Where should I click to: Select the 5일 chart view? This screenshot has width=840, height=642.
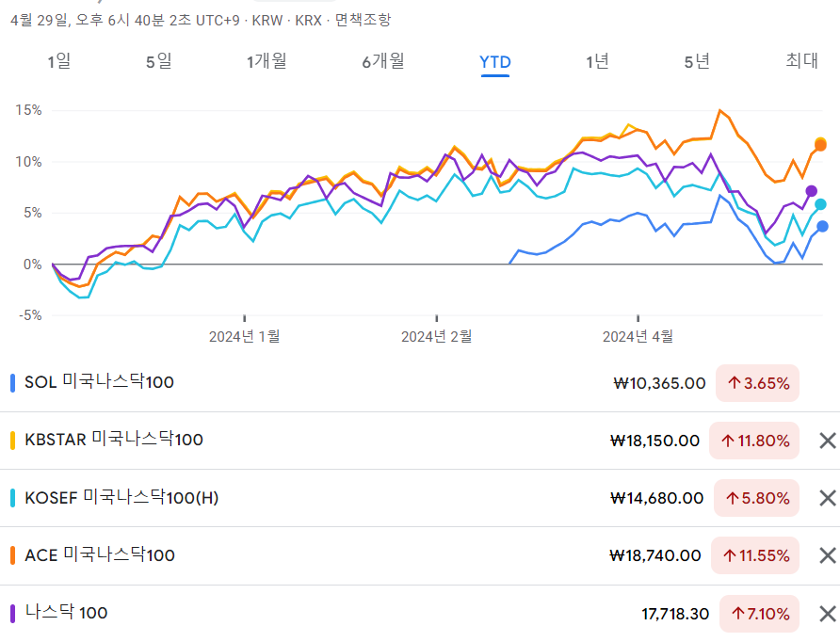[x=157, y=62]
